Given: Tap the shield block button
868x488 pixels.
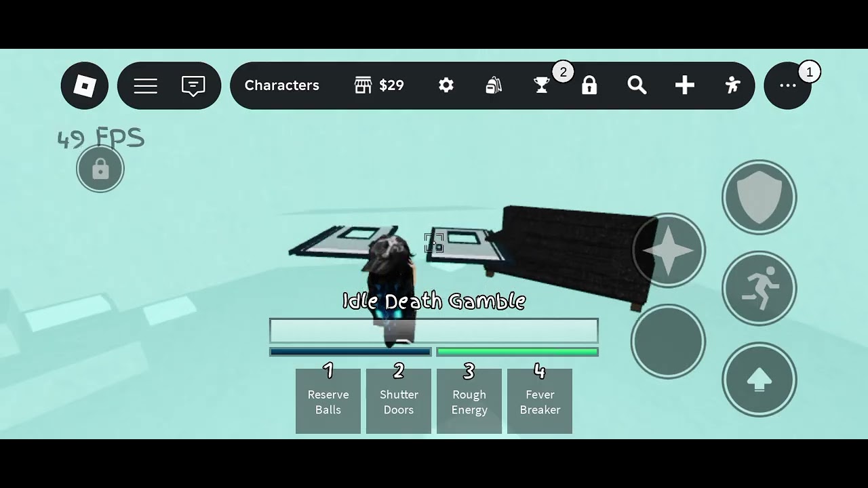Looking at the screenshot, I should point(759,197).
